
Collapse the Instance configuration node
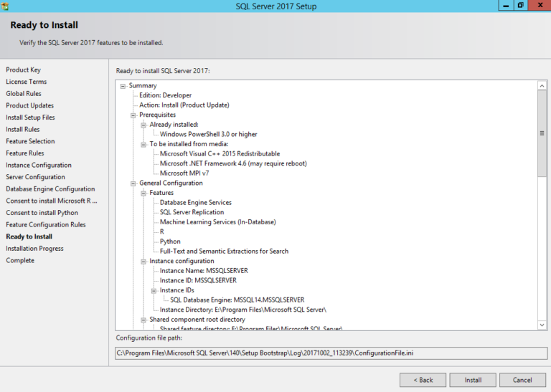tap(143, 262)
